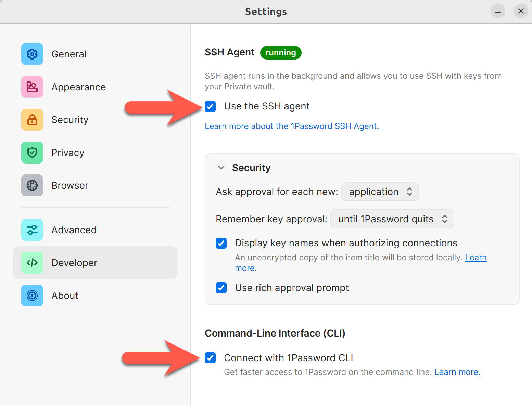
Task: Click the Advanced sliders icon
Action: (32, 230)
